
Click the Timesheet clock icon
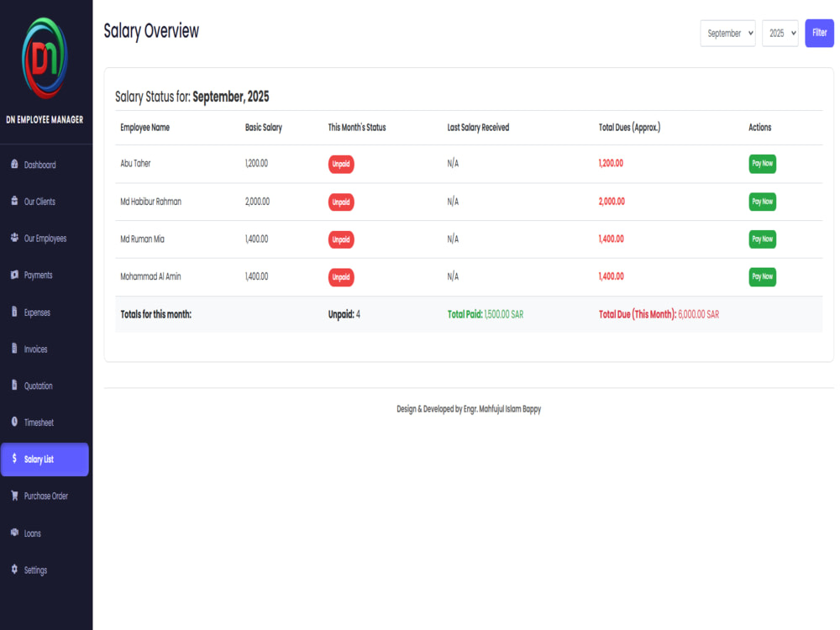14,422
